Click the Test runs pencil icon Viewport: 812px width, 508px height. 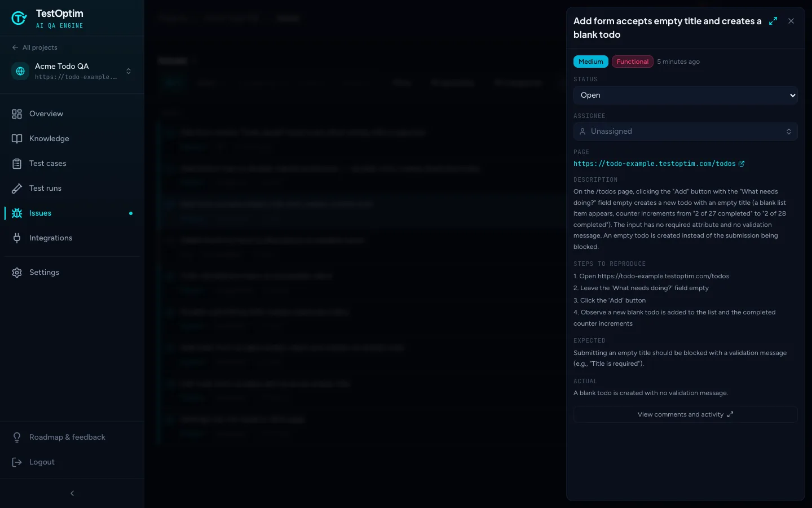(17, 188)
